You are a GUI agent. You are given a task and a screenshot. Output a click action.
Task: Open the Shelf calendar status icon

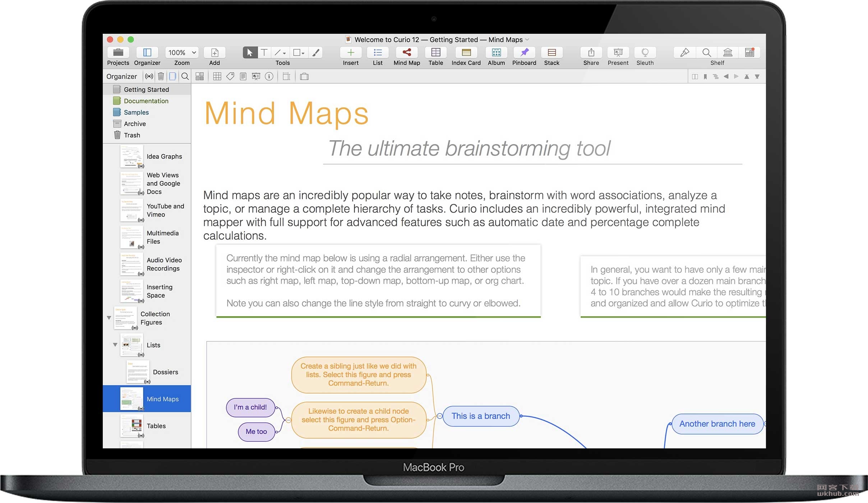click(749, 52)
